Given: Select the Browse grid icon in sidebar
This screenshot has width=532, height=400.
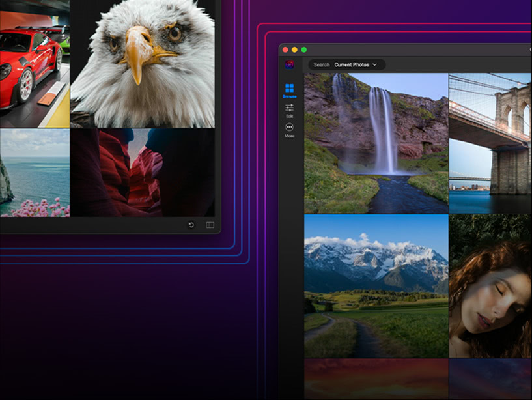Looking at the screenshot, I should point(288,87).
